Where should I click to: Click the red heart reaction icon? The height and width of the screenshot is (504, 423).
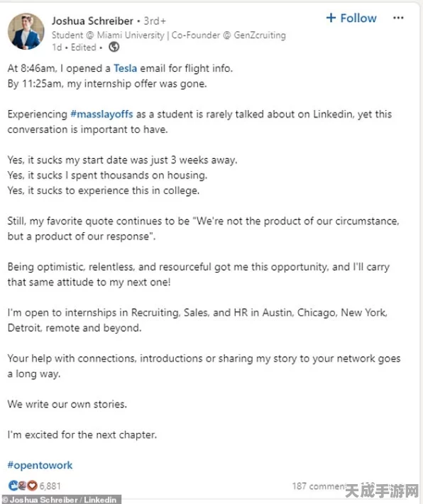pyautogui.click(x=32, y=486)
